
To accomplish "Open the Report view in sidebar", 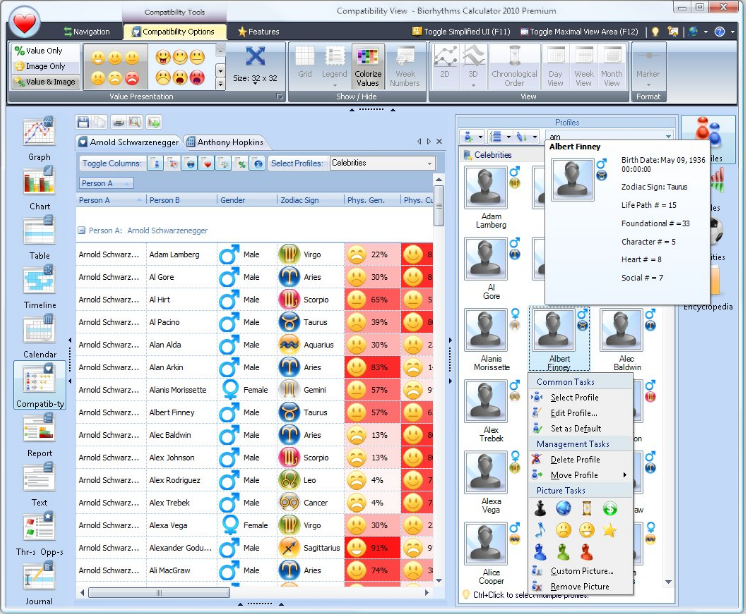I will tap(39, 435).
